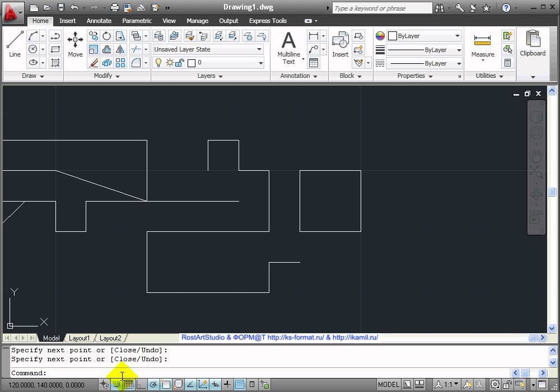The height and width of the screenshot is (392, 560).
Task: Toggle layer 0 on/off lightbulb
Action: tap(158, 63)
